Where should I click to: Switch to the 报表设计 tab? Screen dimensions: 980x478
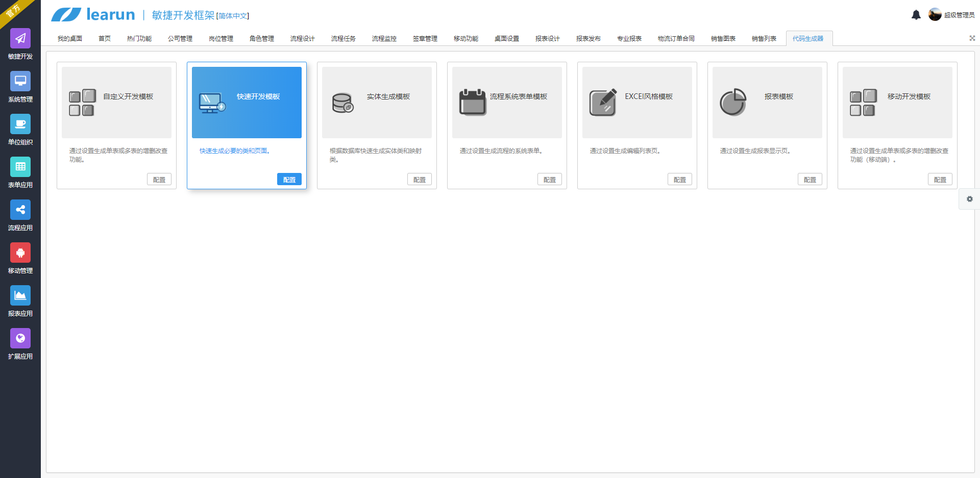click(548, 39)
